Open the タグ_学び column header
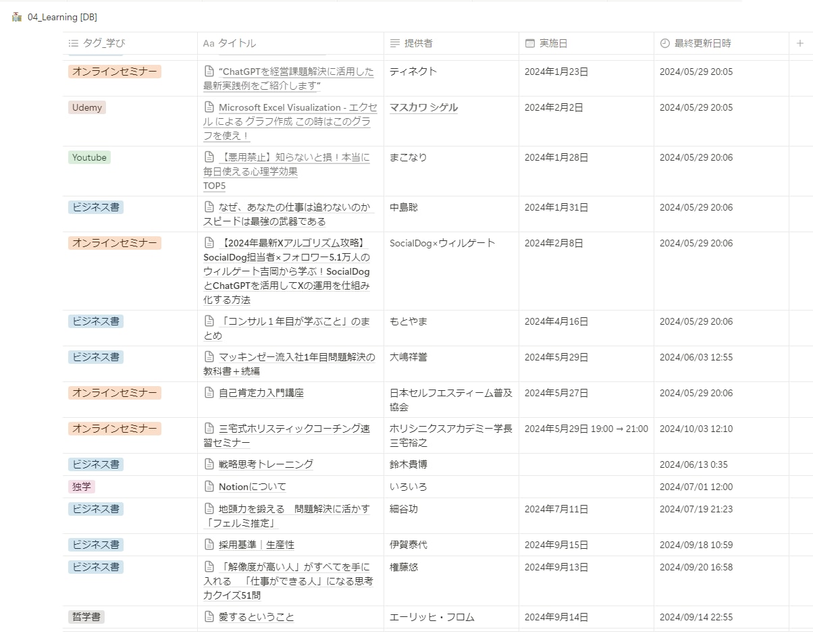The width and height of the screenshot is (813, 644). pyautogui.click(x=130, y=43)
